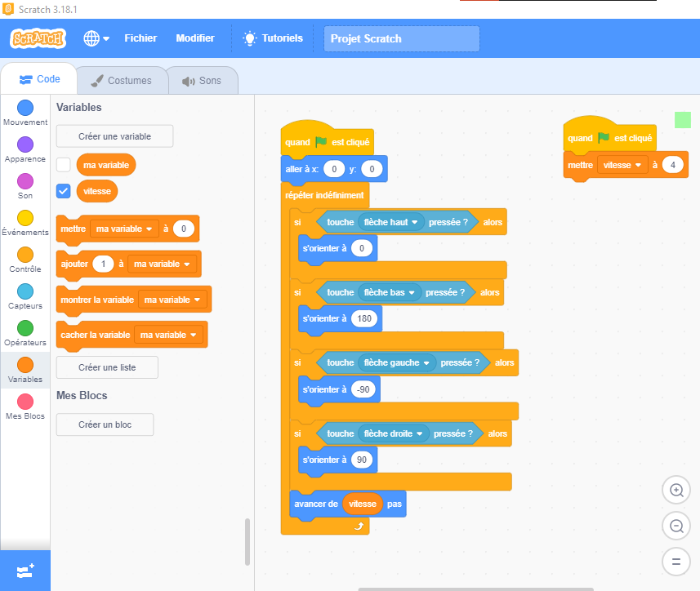The image size is (700, 591).
Task: Select the blue Mouvement category circle
Action: [25, 108]
